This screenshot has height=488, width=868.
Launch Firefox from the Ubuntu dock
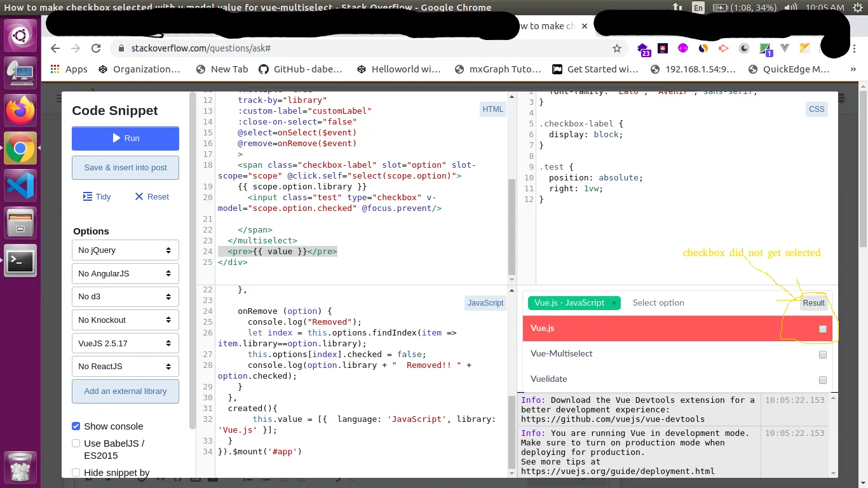[20, 111]
